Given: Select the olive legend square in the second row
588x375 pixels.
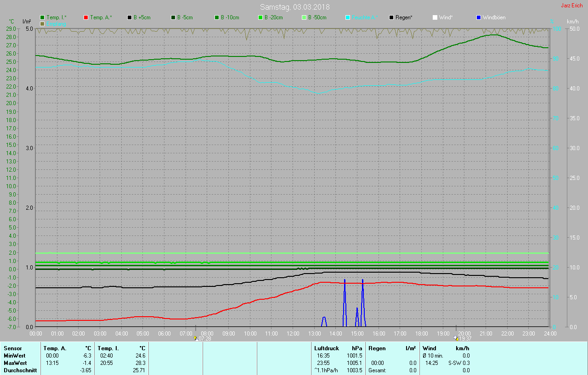Looking at the screenshot, I should point(43,23).
